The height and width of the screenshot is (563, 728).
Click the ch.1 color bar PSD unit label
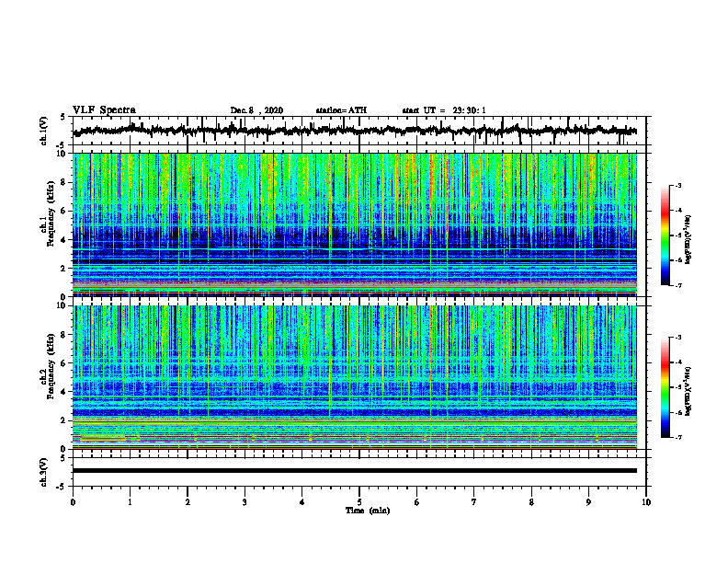[688, 240]
